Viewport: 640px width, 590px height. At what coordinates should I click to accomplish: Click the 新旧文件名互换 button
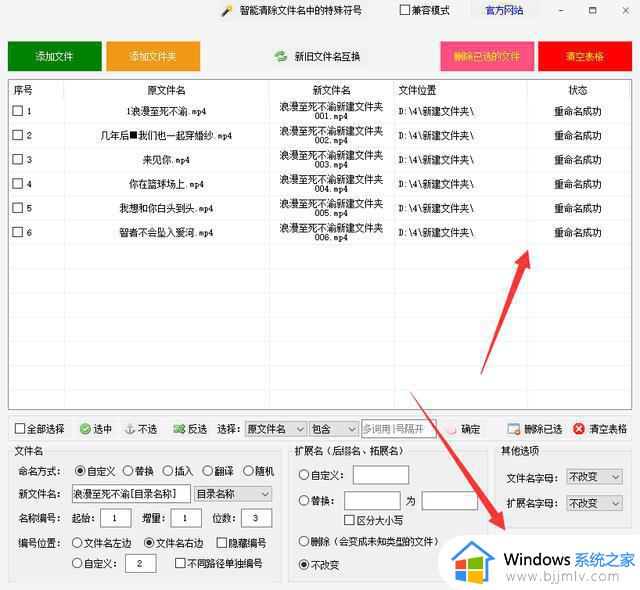tap(318, 56)
